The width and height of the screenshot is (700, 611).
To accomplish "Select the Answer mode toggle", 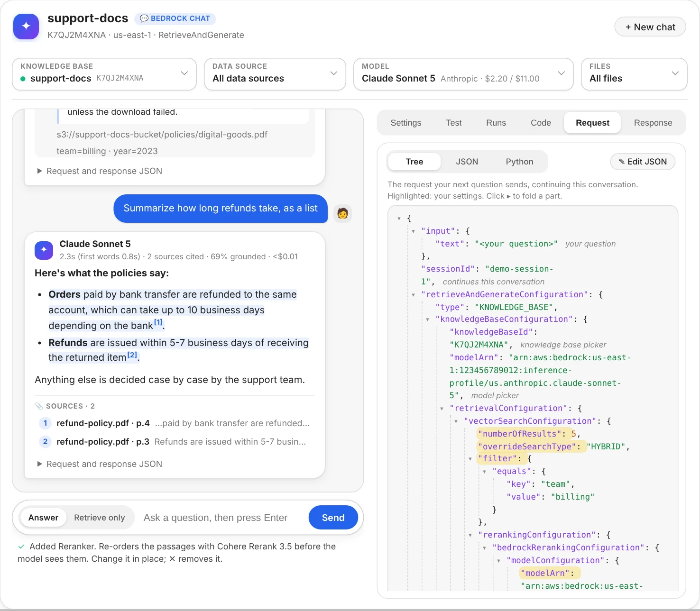I will click(x=43, y=518).
